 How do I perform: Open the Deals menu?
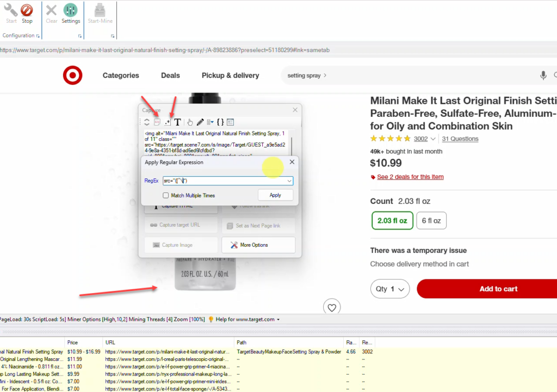[170, 75]
